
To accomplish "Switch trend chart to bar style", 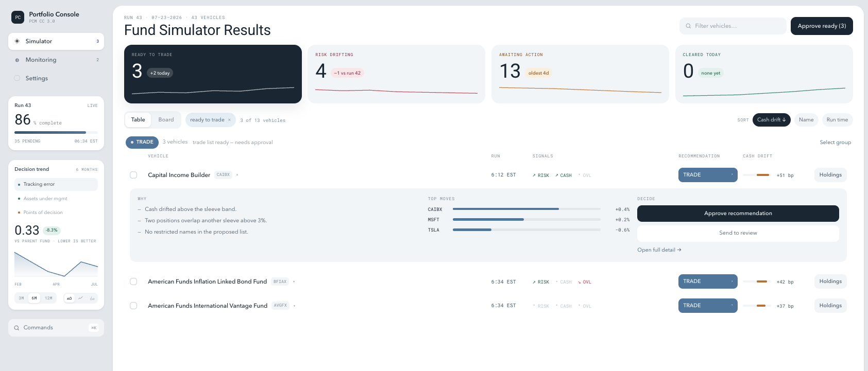I will click(x=92, y=298).
